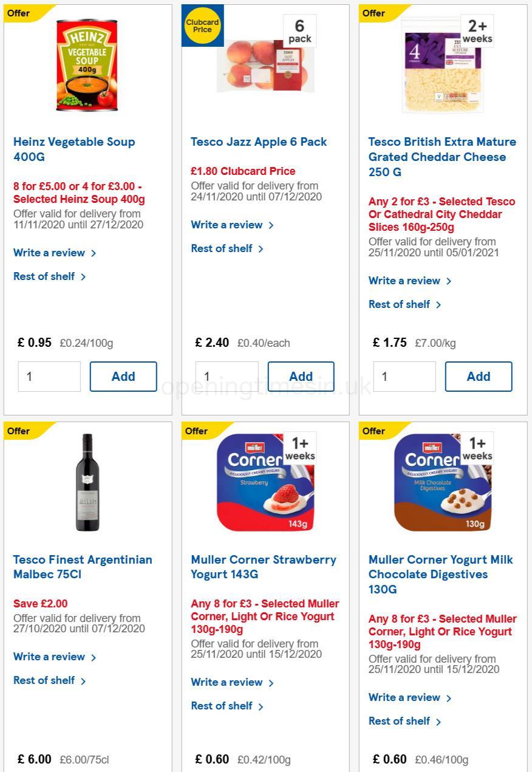532x772 pixels.
Task: Click the 6 pack label on the Jazz Apple image
Action: [300, 31]
